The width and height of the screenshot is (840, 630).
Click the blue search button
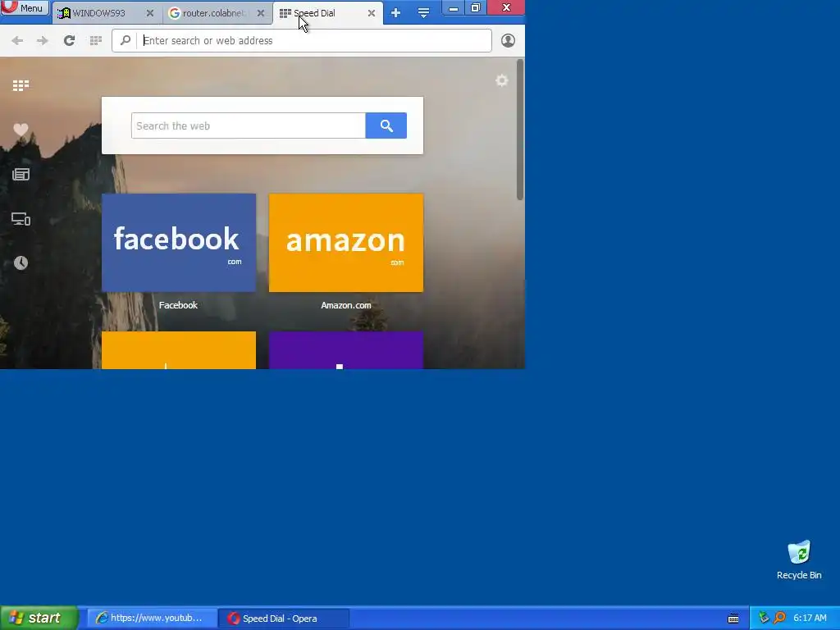tap(386, 126)
